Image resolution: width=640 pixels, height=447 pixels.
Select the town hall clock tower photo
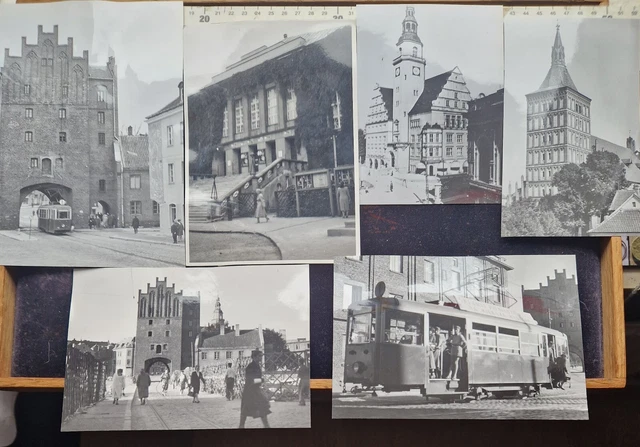tap(430, 105)
